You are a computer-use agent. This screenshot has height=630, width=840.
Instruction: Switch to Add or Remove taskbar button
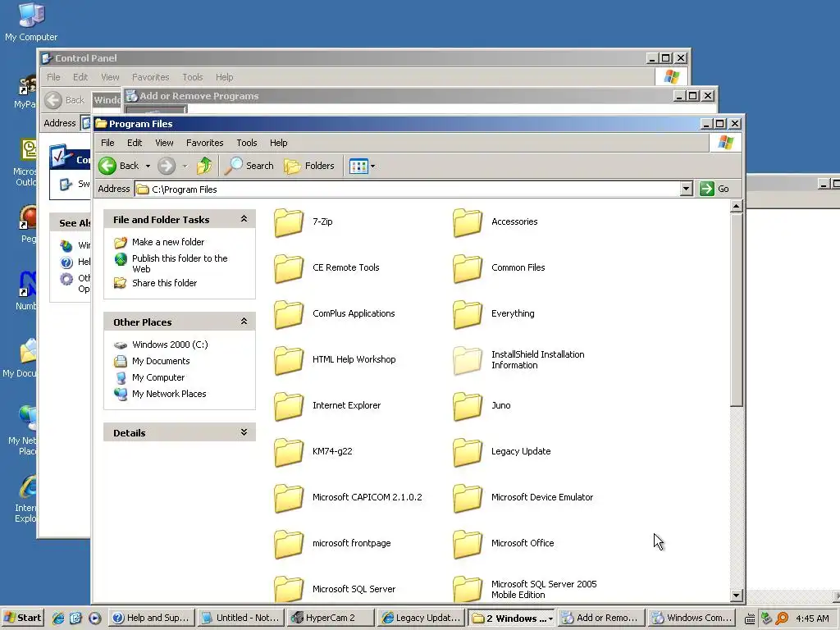600,618
